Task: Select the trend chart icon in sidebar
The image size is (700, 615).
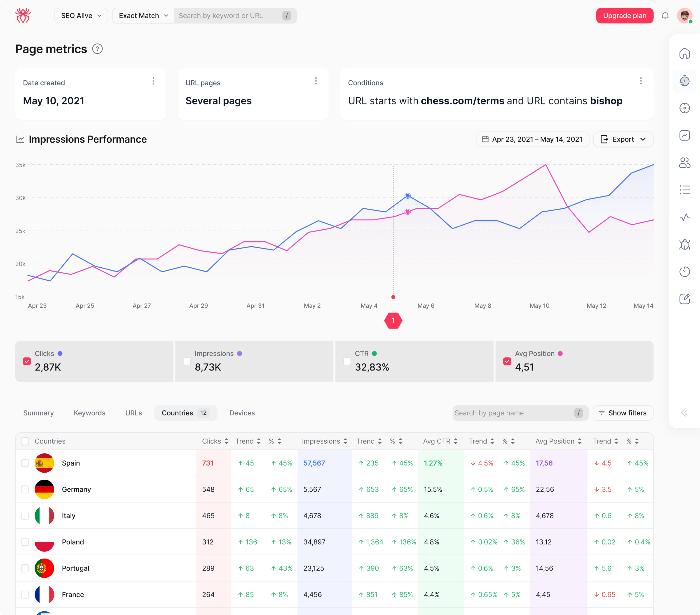Action: (x=685, y=135)
